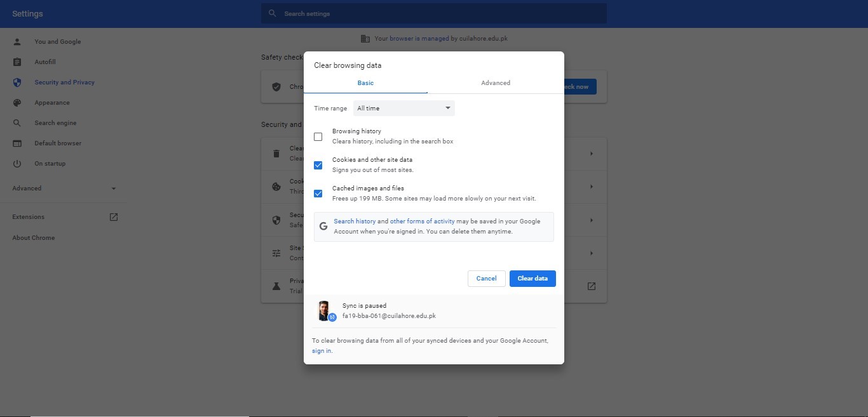Viewport: 868px width, 417px height.
Task: Uncheck the Cached images and files checkbox
Action: coord(318,194)
